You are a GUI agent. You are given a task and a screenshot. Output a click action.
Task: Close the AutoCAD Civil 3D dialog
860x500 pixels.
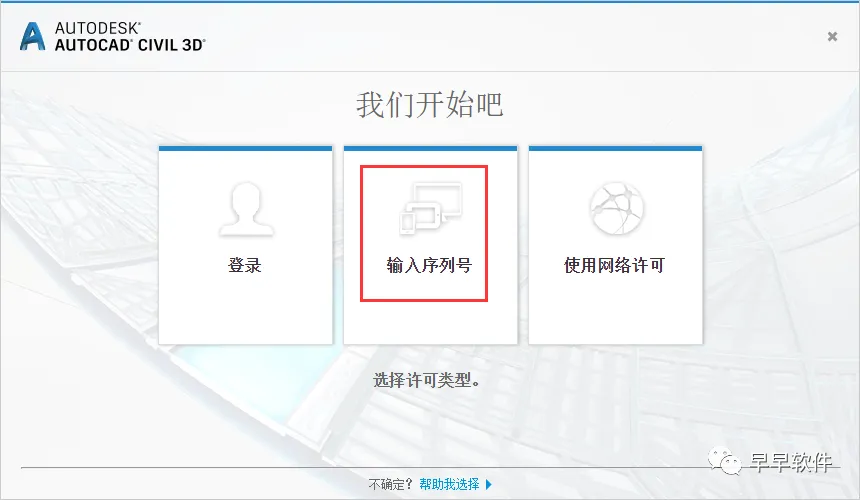832,37
